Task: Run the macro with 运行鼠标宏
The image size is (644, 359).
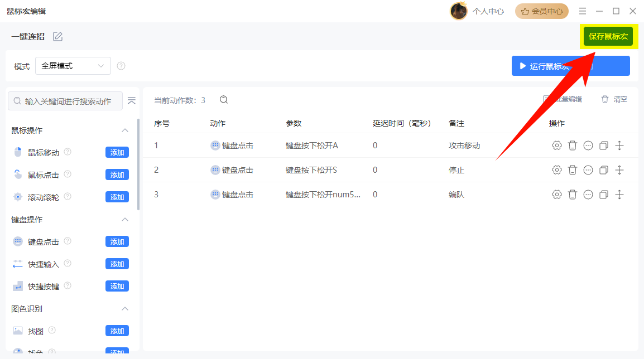Action: click(x=570, y=65)
